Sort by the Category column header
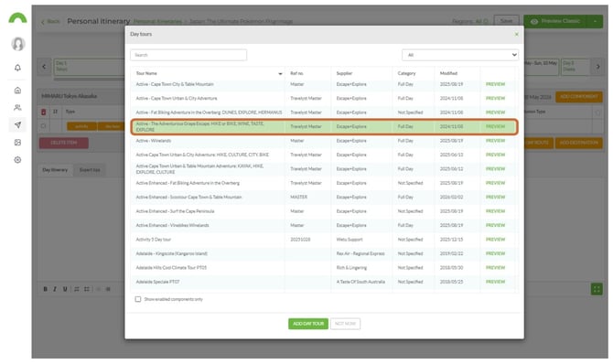 click(x=406, y=73)
